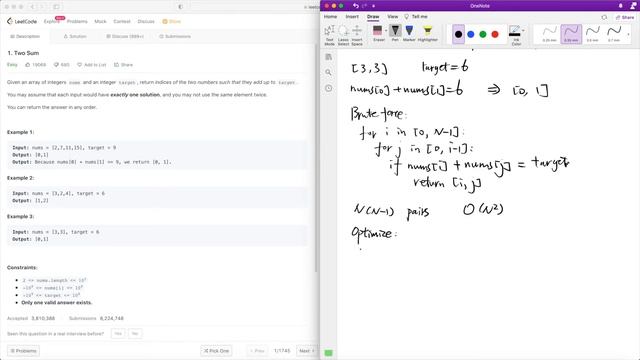Open OneNote search in sidebar
Image resolution: width=640 pixels, height=360 pixels.
tap(329, 72)
